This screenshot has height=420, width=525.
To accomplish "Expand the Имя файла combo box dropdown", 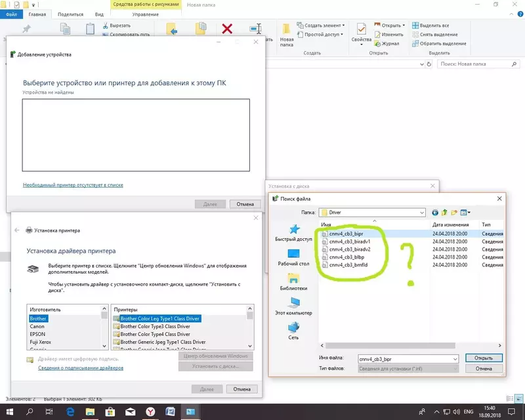I will click(x=455, y=359).
